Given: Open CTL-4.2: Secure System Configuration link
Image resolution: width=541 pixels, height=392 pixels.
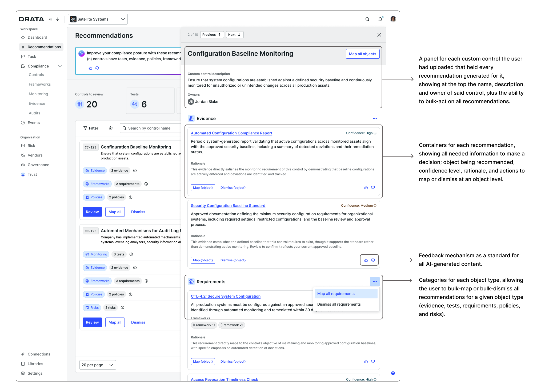Looking at the screenshot, I should tap(226, 296).
